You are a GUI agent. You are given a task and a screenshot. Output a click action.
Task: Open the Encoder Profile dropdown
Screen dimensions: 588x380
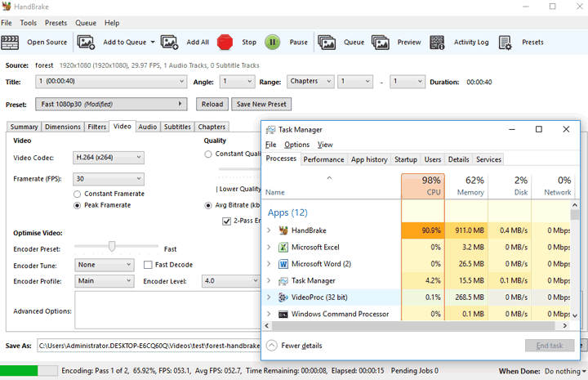pyautogui.click(x=104, y=281)
